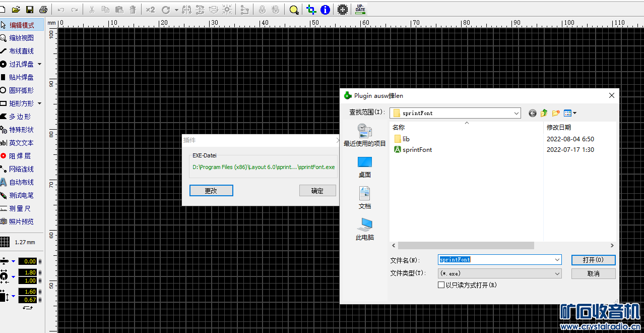Click the 桌面 desktop shortcut in dialog
Image resolution: width=644 pixels, height=333 pixels.
pyautogui.click(x=365, y=167)
